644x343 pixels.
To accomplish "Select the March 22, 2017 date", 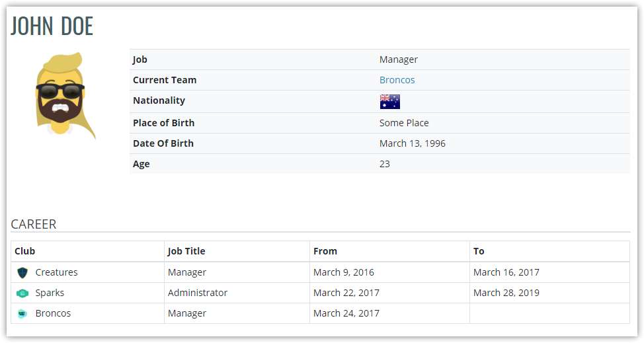I will click(x=346, y=293).
